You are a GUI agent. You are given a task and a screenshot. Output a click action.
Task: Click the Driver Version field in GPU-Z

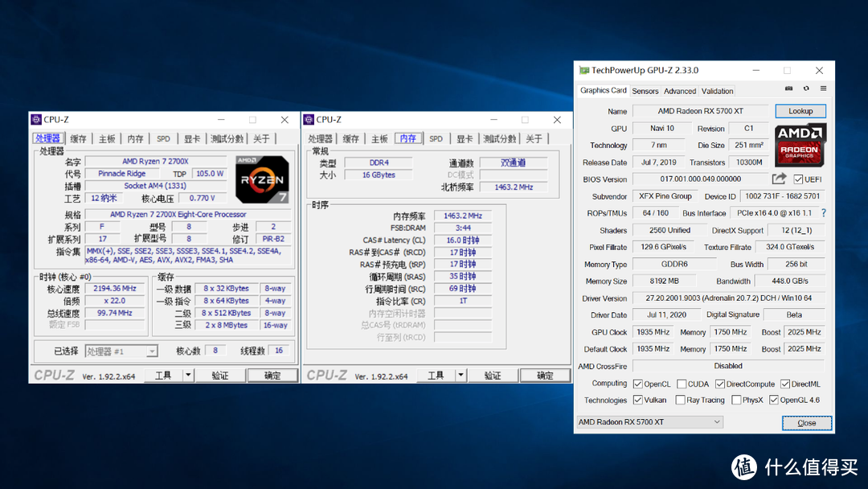pos(728,298)
